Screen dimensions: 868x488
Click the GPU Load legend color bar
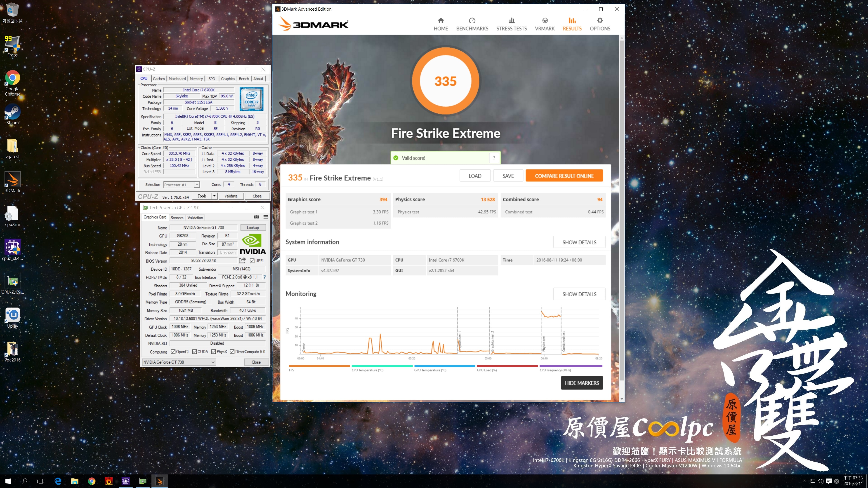click(x=507, y=366)
